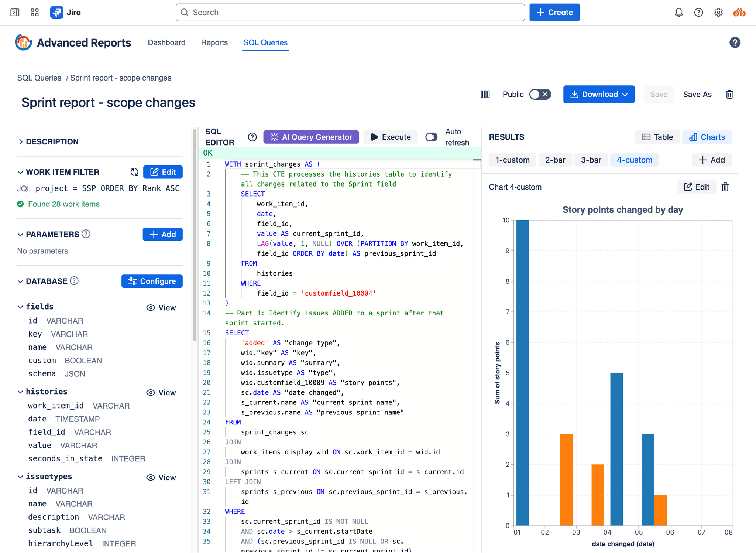View the fields table

coord(161,308)
